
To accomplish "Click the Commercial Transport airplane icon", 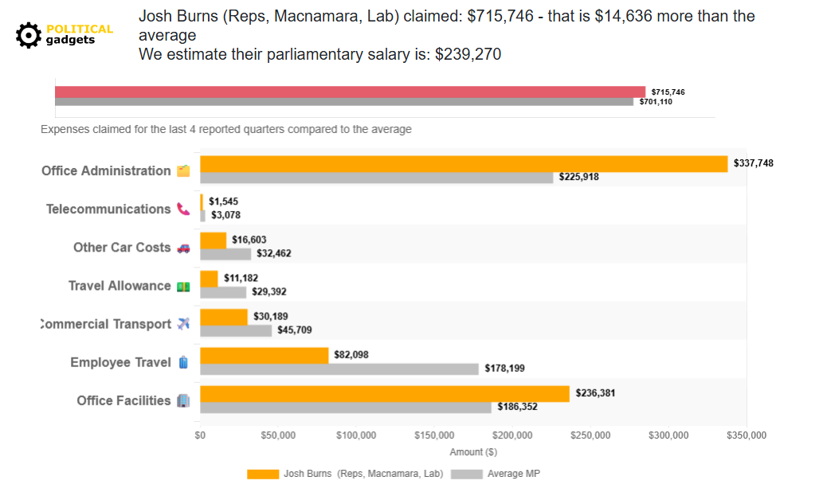I will [x=183, y=323].
